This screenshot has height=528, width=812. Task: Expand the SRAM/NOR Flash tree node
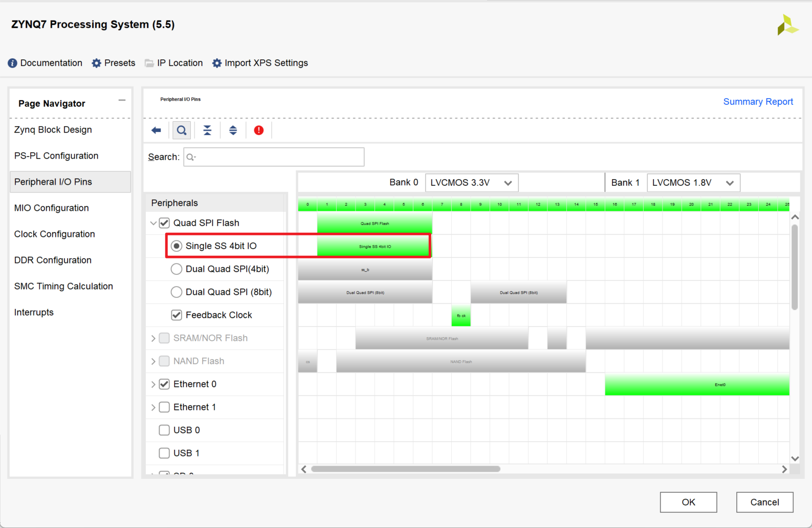click(153, 338)
